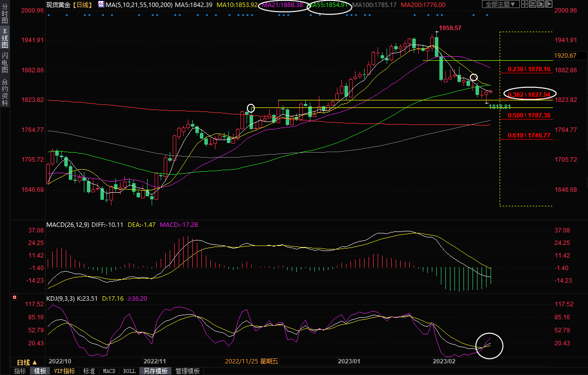Viewport: 588px width, 375px height.
Task: Click the 管理模板 button
Action: [x=187, y=371]
